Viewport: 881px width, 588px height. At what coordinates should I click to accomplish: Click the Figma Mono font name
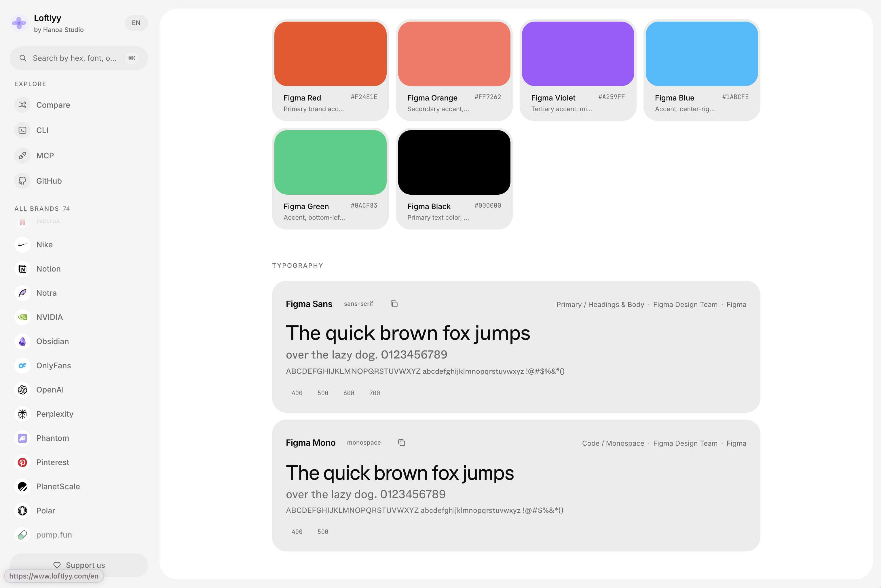coord(310,443)
